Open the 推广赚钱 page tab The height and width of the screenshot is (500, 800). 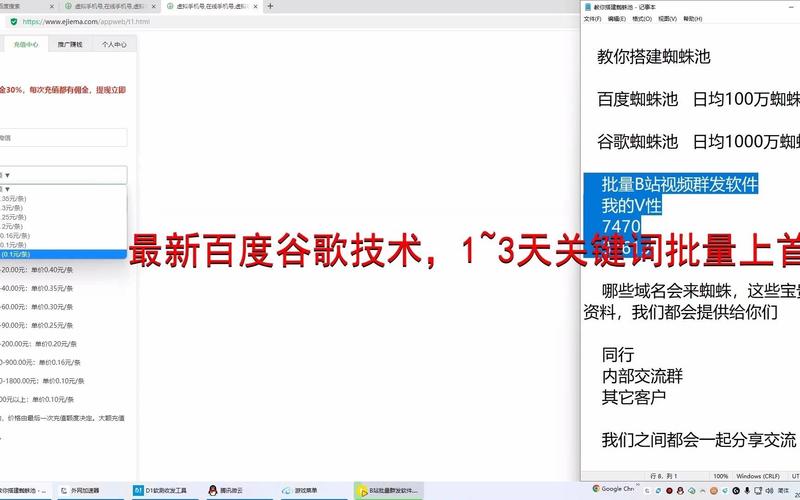pyautogui.click(x=70, y=44)
